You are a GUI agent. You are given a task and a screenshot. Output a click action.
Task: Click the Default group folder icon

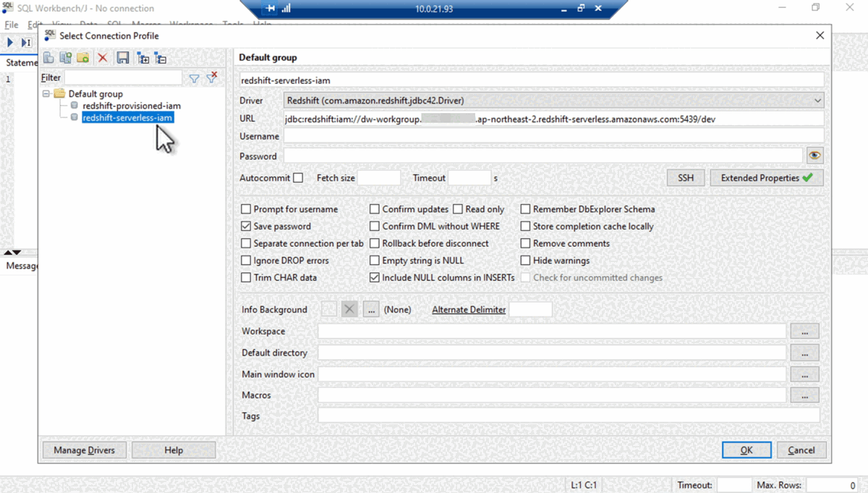pos(59,93)
